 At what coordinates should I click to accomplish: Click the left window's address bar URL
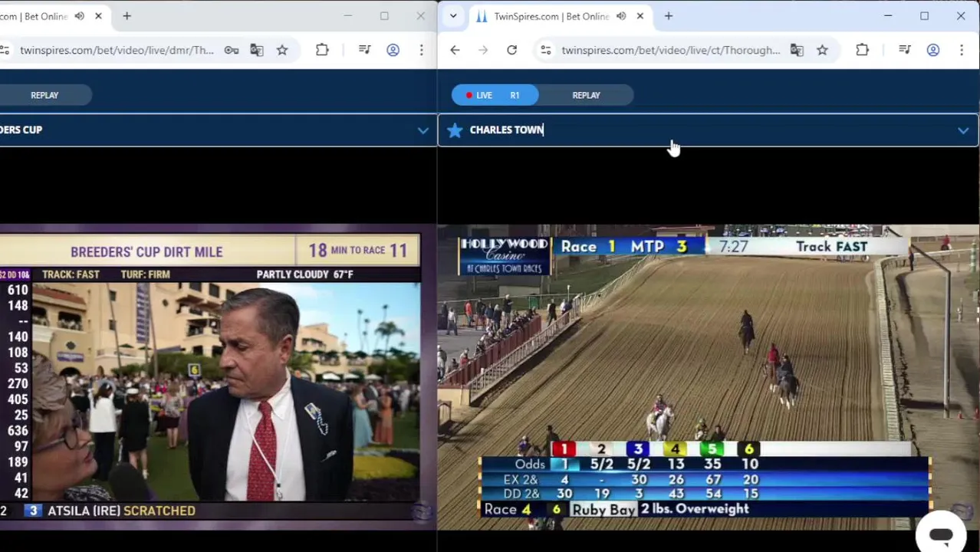point(117,51)
